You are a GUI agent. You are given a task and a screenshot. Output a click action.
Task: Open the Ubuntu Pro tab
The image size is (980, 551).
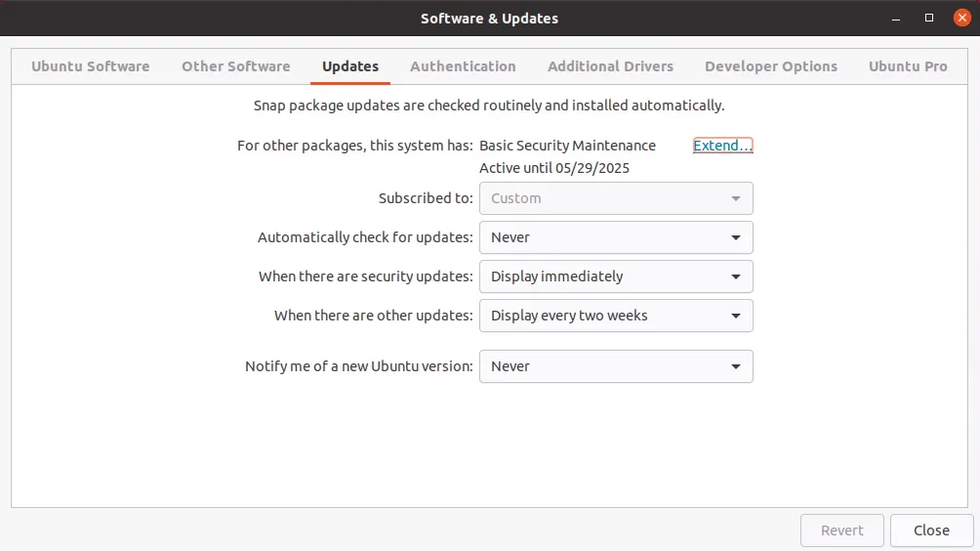pyautogui.click(x=908, y=66)
